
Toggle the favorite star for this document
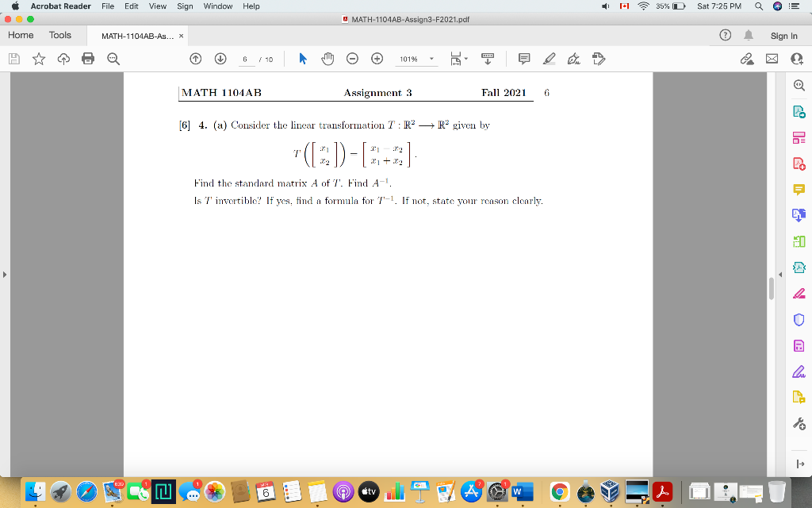38,59
